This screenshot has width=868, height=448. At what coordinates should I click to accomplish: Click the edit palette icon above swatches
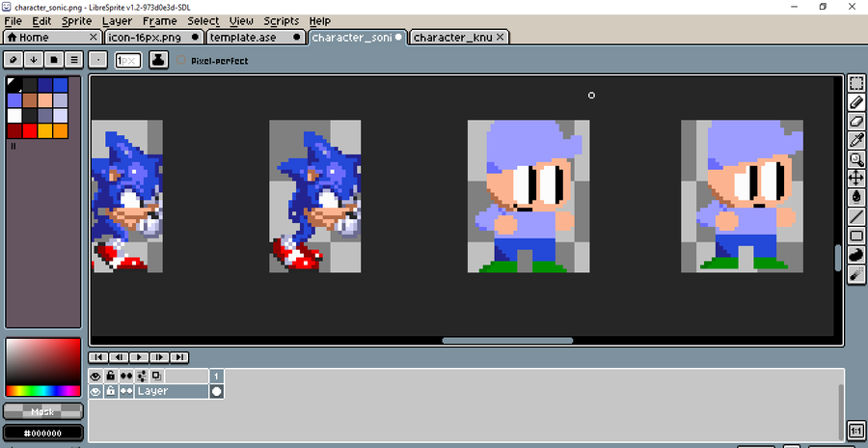pos(14,59)
